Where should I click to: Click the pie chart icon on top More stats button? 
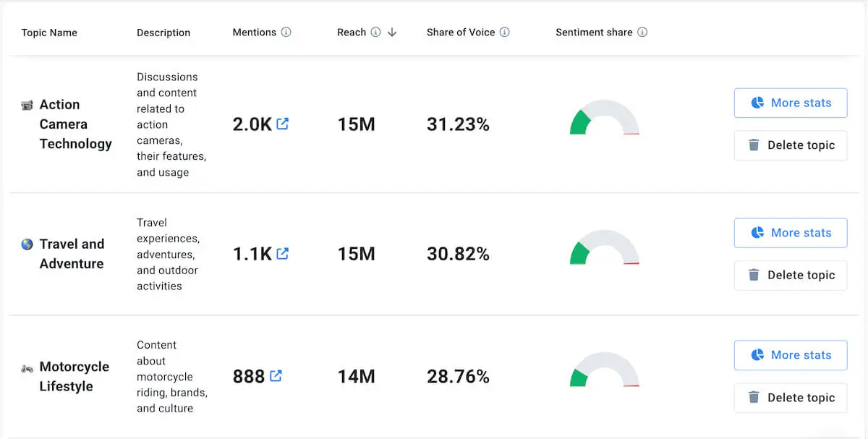(757, 103)
